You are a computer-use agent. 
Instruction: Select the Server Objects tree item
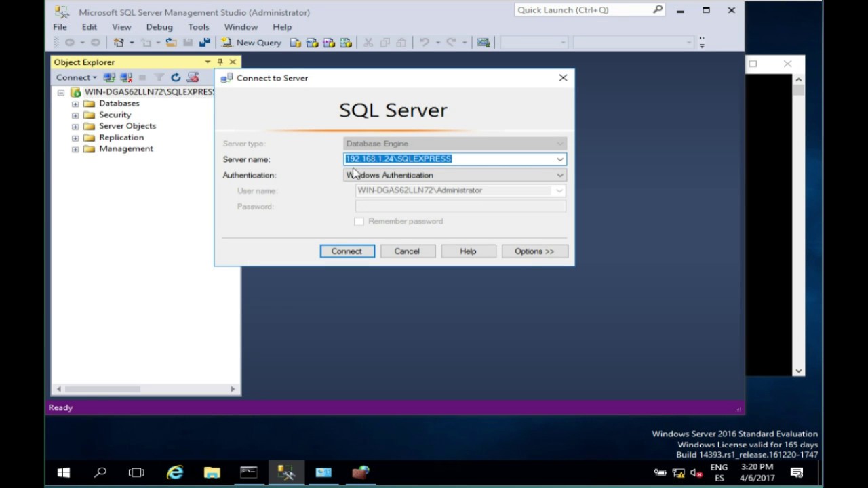127,126
